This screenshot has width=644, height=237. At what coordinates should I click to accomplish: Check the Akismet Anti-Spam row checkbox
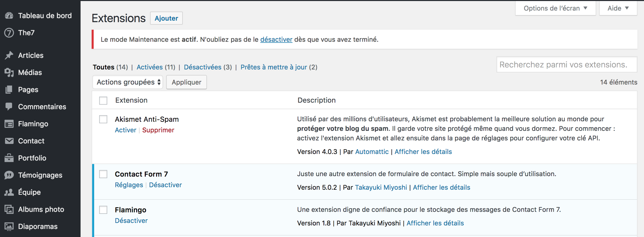click(x=103, y=119)
